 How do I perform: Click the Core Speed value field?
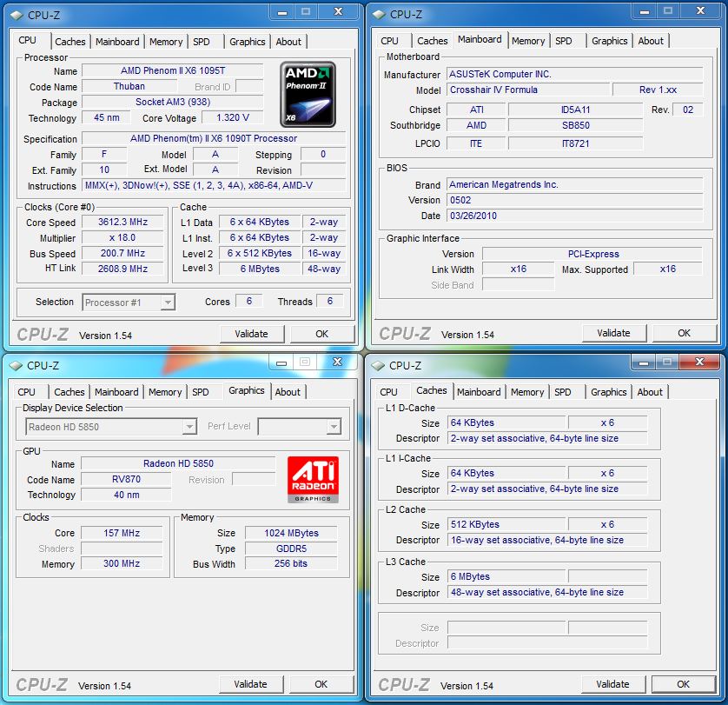pos(122,223)
